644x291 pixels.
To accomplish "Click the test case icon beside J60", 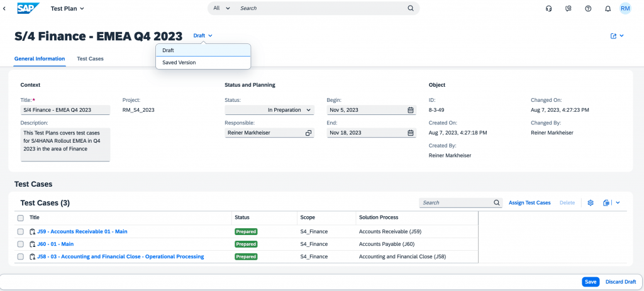I will 33,244.
